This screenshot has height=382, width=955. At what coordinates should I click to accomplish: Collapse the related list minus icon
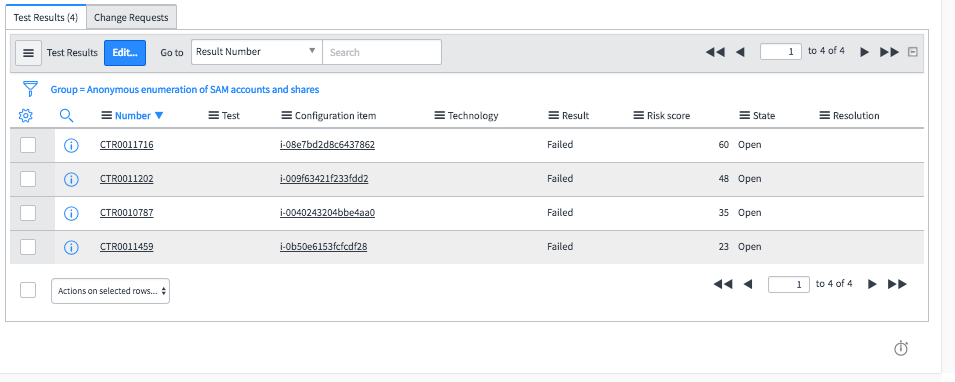[912, 52]
